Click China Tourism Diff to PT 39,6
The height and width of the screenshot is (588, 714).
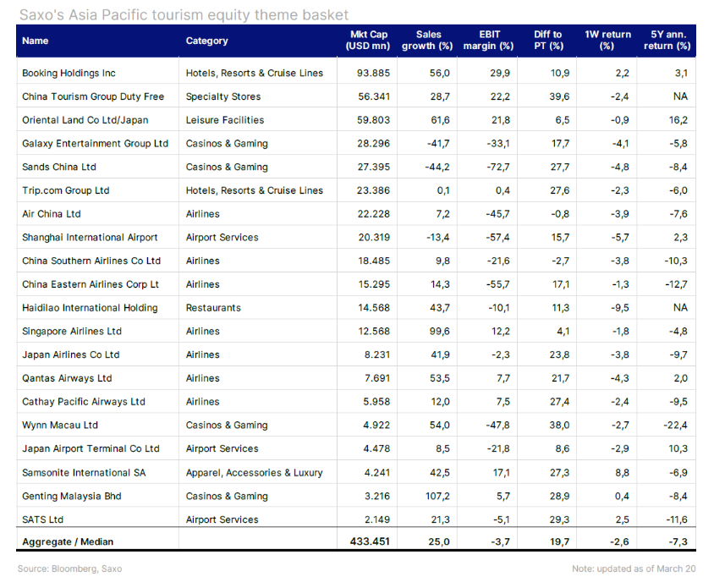(x=560, y=96)
